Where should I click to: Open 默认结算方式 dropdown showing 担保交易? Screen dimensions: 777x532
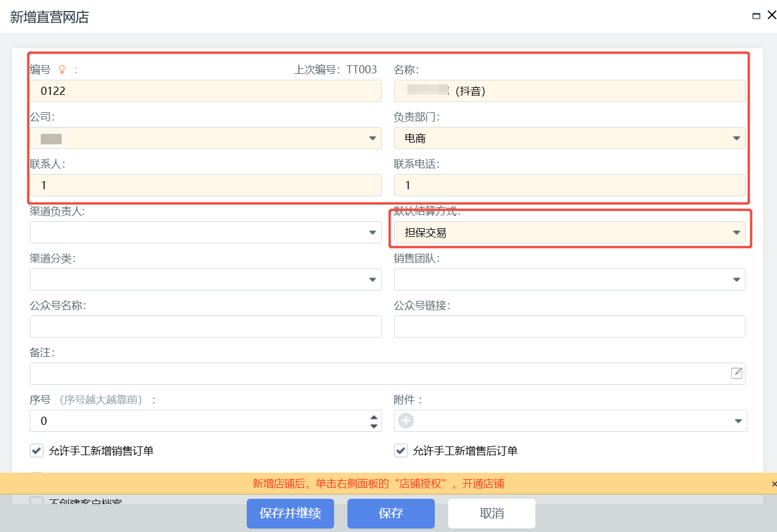click(736, 232)
